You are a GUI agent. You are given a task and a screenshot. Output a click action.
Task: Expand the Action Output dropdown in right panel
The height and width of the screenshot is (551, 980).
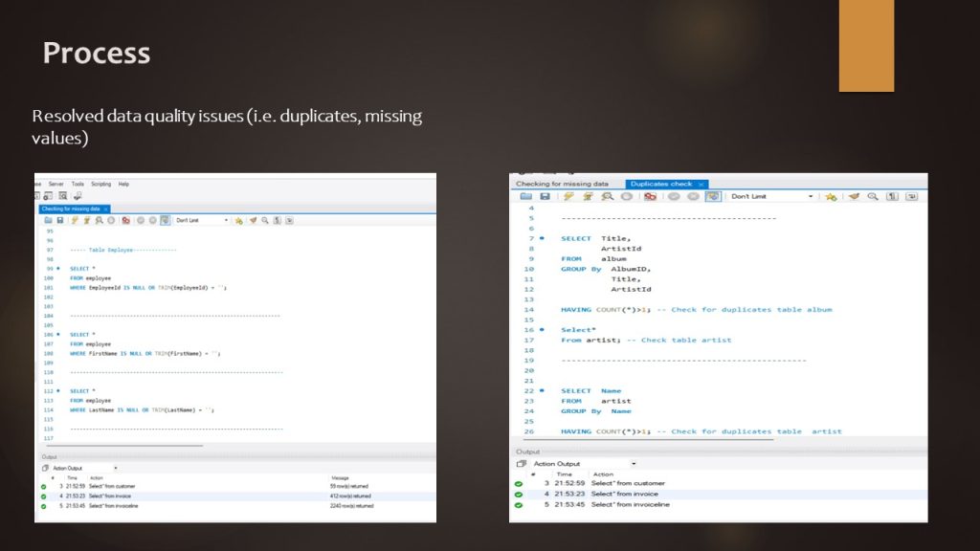click(x=633, y=464)
